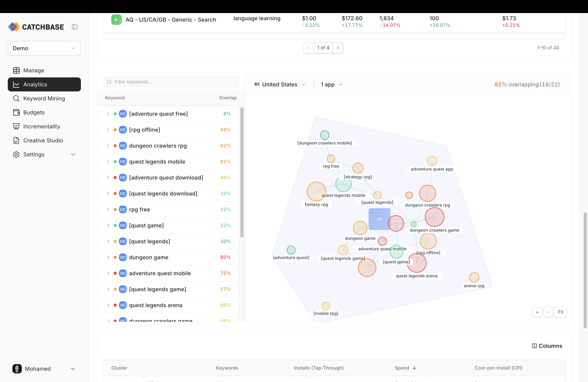Open Creative Studio via the document icon
This screenshot has width=588, height=382.
[x=16, y=140]
